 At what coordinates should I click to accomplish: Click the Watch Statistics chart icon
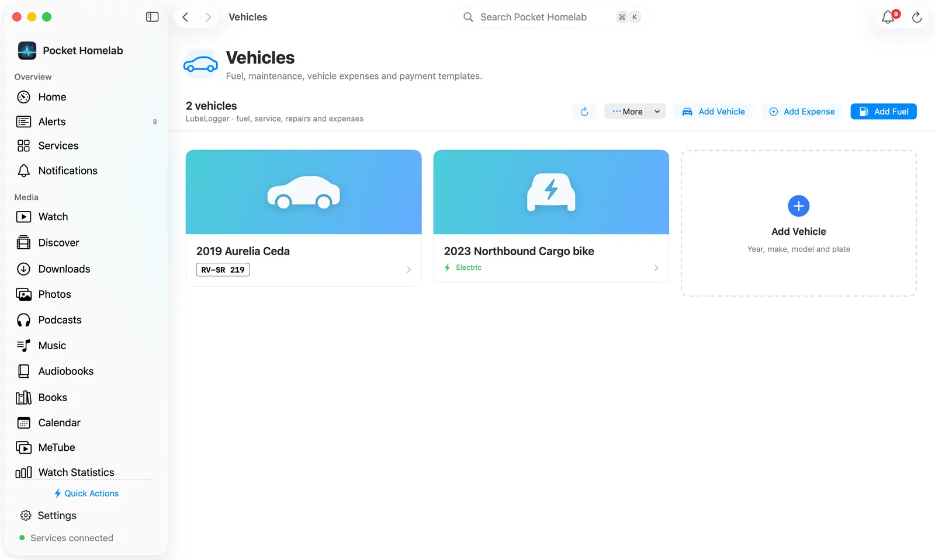click(x=23, y=472)
